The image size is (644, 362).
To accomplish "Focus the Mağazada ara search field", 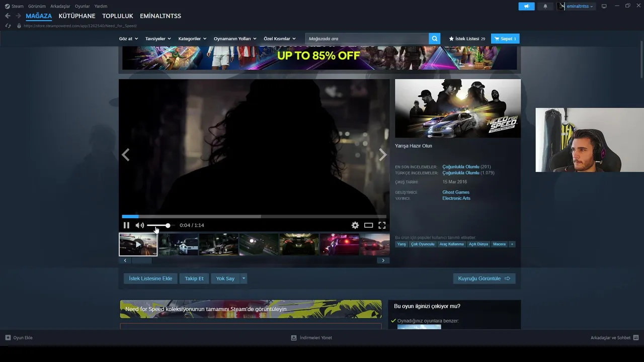I will click(367, 39).
